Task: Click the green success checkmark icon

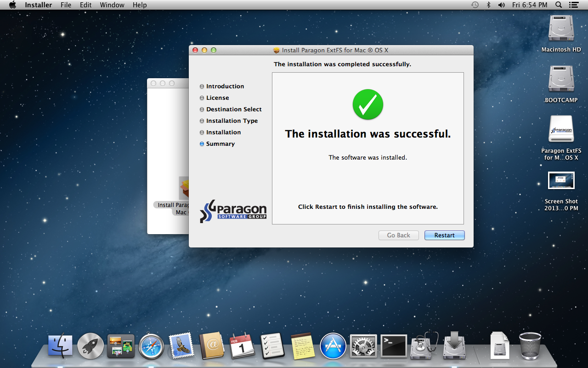Action: [x=368, y=104]
